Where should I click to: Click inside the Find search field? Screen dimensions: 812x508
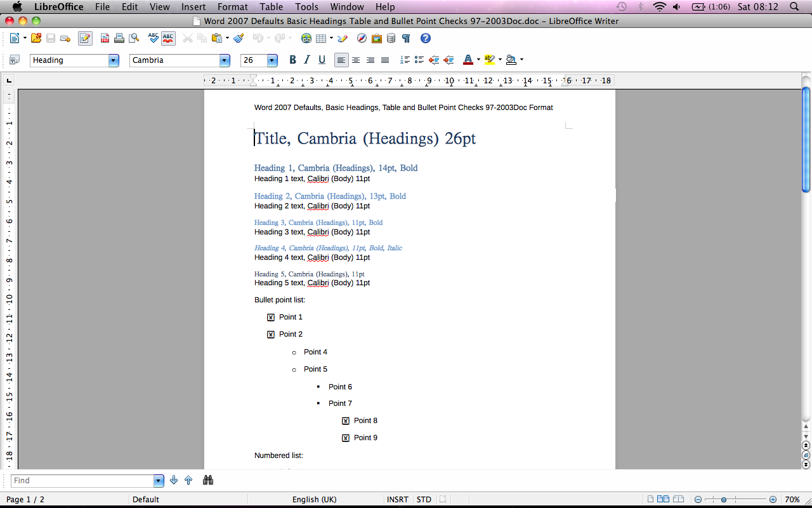[x=82, y=481]
